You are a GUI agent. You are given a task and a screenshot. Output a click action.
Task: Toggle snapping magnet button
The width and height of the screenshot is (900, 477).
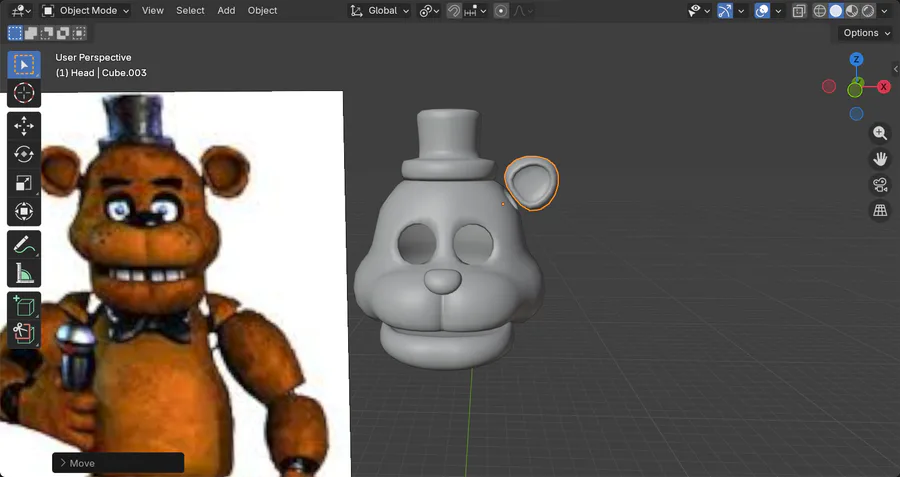coord(453,10)
